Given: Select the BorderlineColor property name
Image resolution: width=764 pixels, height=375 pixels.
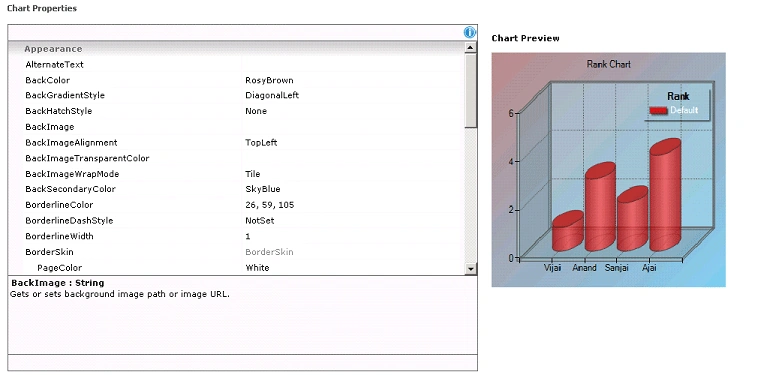Looking at the screenshot, I should [x=59, y=205].
